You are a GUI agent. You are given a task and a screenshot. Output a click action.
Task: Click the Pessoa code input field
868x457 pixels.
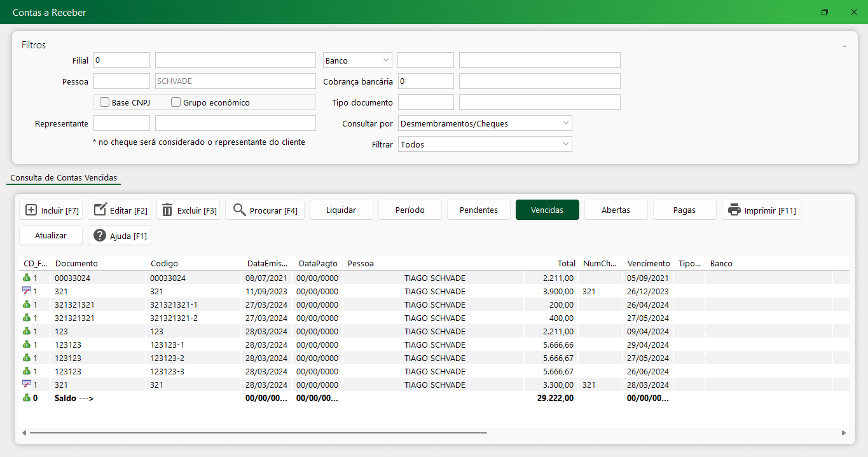(121, 81)
